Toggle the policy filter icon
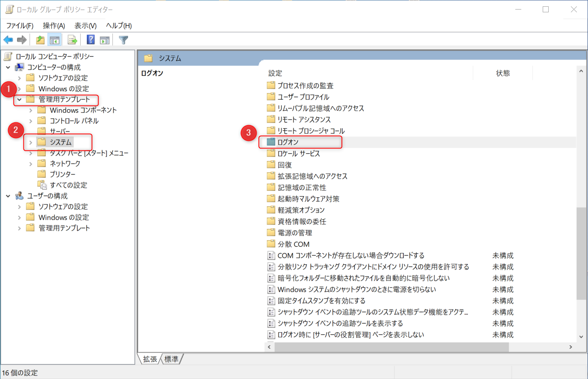The width and height of the screenshot is (588, 379). [x=123, y=39]
